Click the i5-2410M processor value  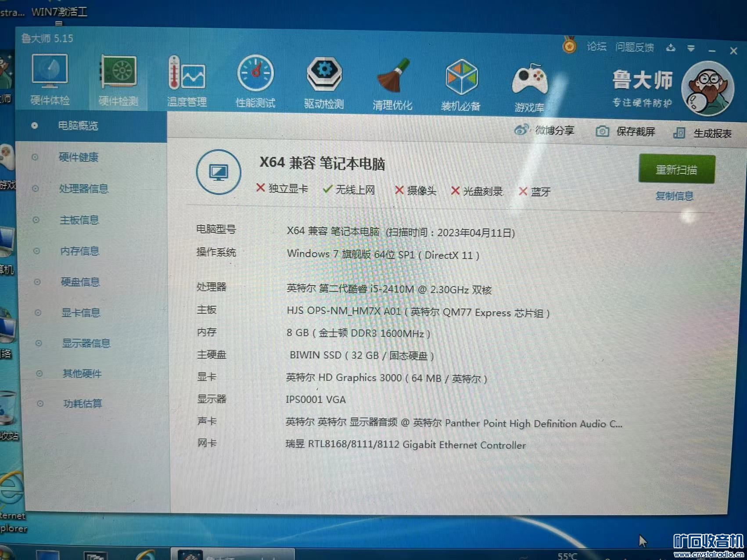(389, 289)
